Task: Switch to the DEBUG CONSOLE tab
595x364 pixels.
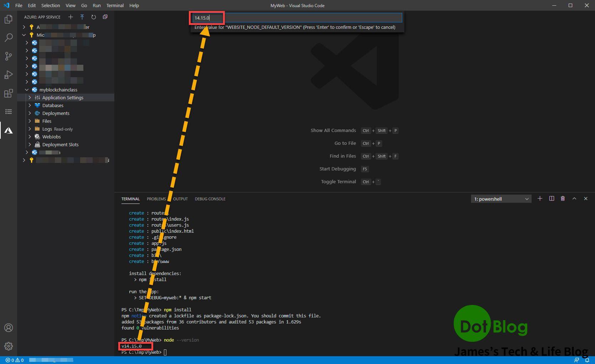Action: pyautogui.click(x=210, y=199)
